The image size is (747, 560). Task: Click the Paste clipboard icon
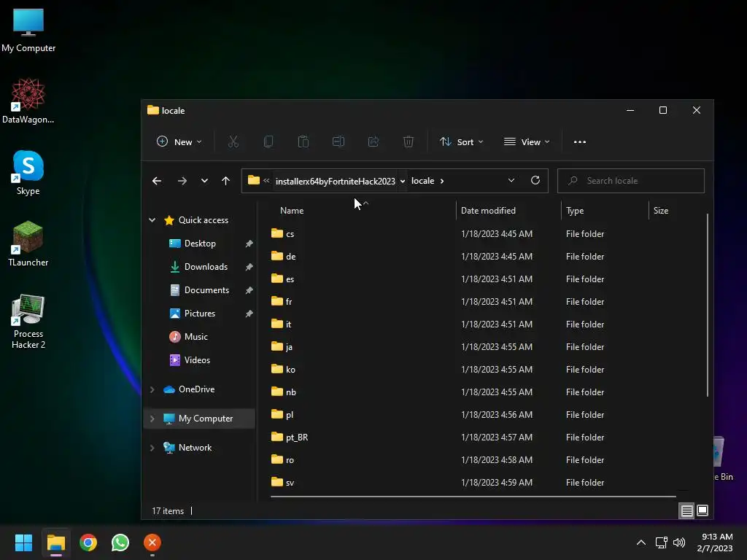(303, 142)
